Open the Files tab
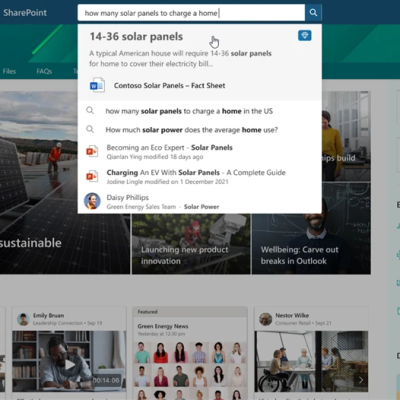The height and width of the screenshot is (400, 400). click(9, 71)
